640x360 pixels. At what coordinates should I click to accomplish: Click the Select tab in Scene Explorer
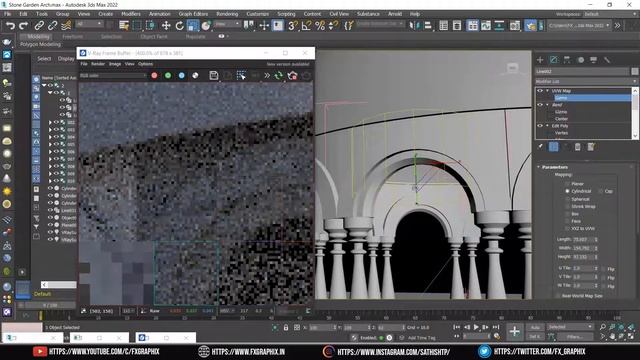[44, 59]
